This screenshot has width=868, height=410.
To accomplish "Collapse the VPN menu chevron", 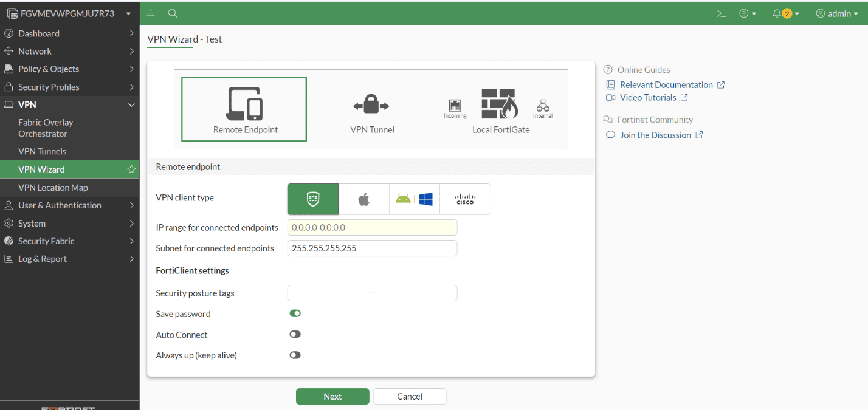I will (131, 104).
